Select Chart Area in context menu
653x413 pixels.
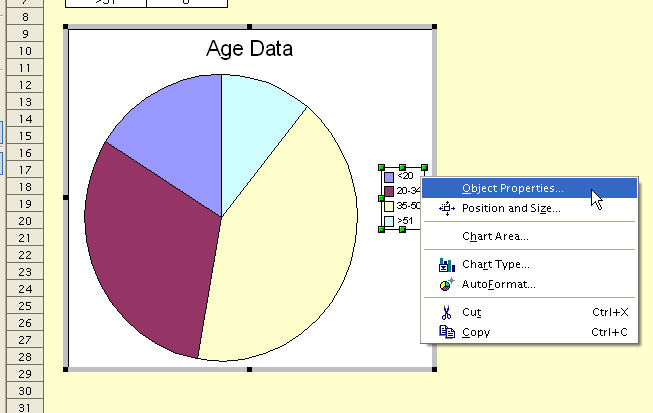click(x=529, y=236)
